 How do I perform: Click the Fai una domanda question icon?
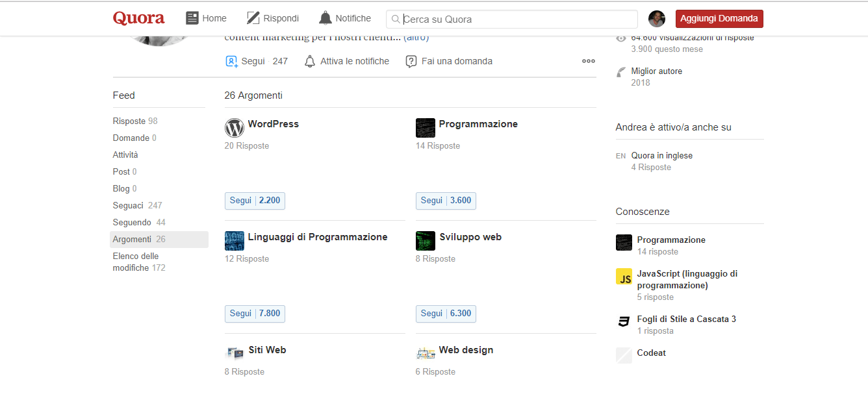pyautogui.click(x=411, y=61)
